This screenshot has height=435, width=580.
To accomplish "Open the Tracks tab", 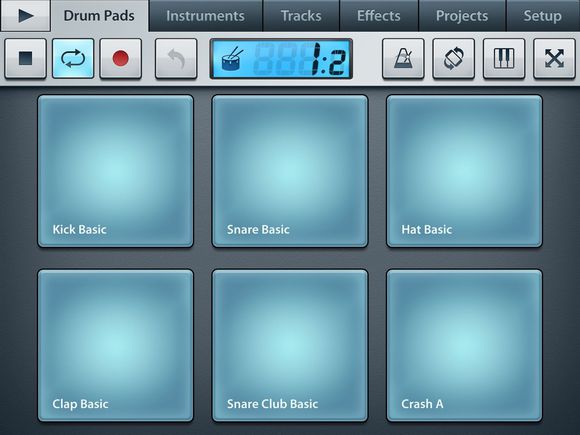I will [301, 16].
